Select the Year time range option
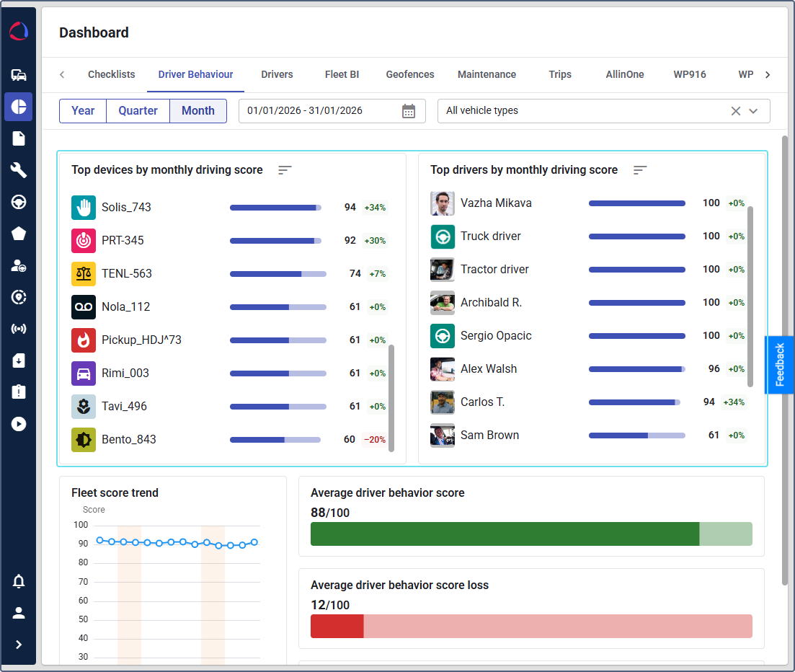795x672 pixels. tap(82, 110)
